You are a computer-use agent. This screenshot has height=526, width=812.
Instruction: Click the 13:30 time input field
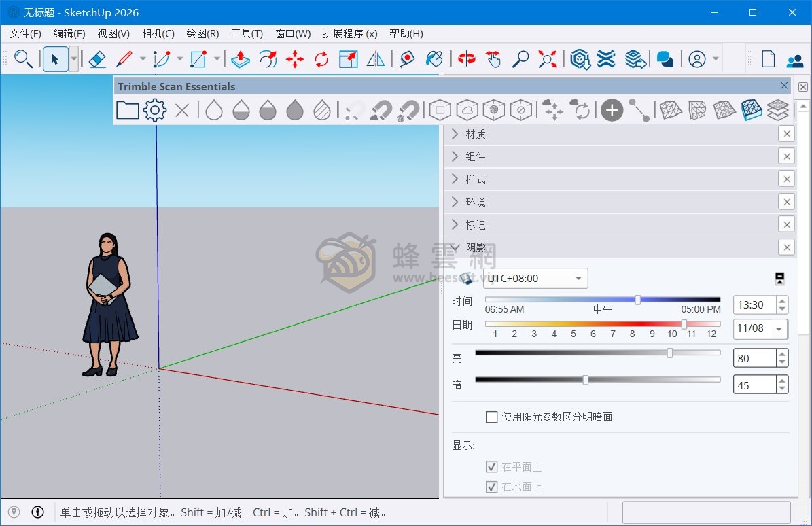coord(754,305)
